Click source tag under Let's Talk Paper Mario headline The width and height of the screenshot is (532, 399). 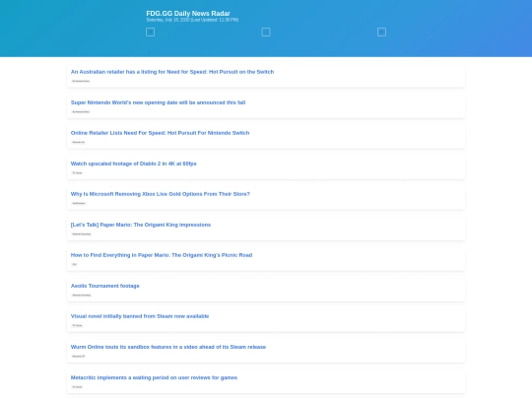point(82,233)
